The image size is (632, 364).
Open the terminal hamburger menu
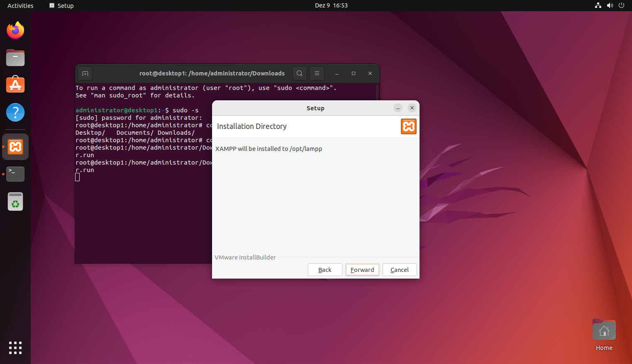click(317, 73)
